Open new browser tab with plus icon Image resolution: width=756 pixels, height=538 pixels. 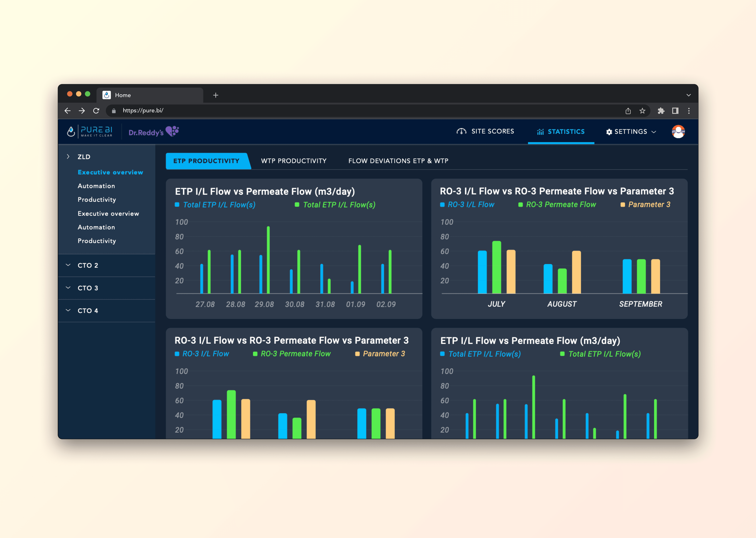216,95
